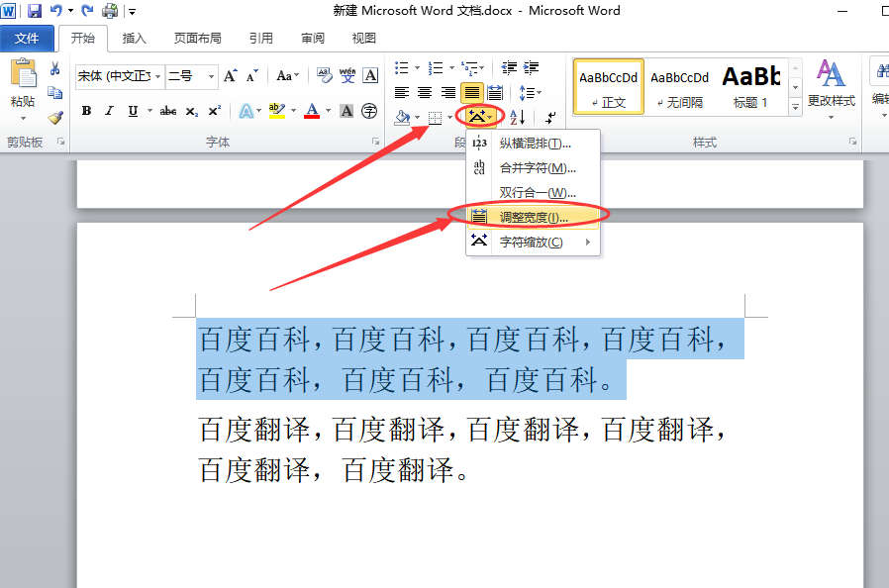Shrink font size with the smaller A icon
889x588 pixels.
pyautogui.click(x=251, y=75)
